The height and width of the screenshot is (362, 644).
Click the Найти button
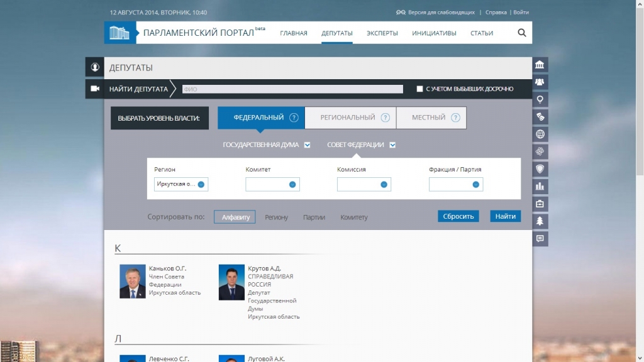[505, 216]
